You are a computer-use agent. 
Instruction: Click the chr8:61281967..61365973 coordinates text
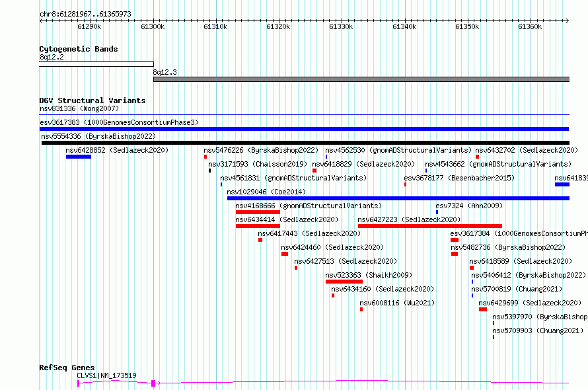[85, 14]
